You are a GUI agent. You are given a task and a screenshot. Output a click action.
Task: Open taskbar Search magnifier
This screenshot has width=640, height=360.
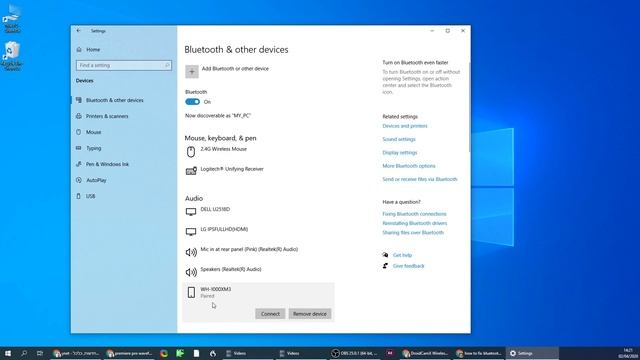pos(24,353)
